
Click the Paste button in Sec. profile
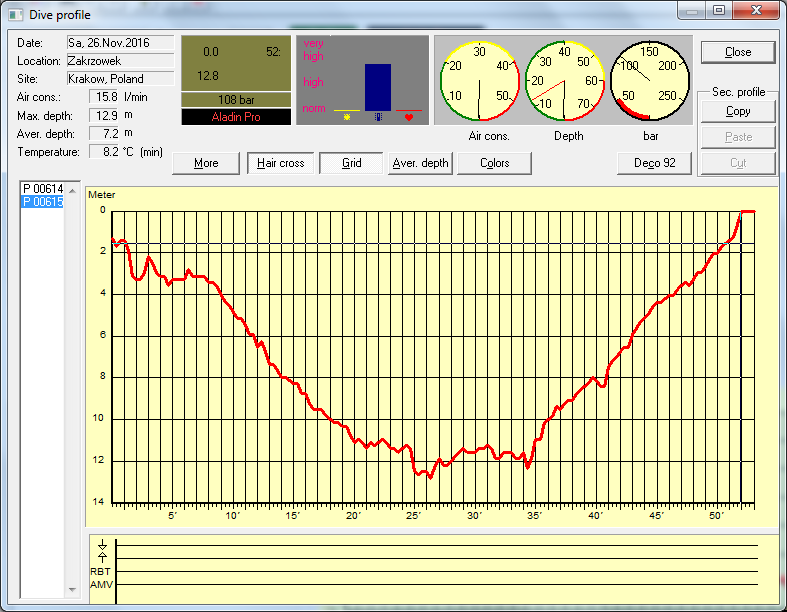tap(738, 137)
